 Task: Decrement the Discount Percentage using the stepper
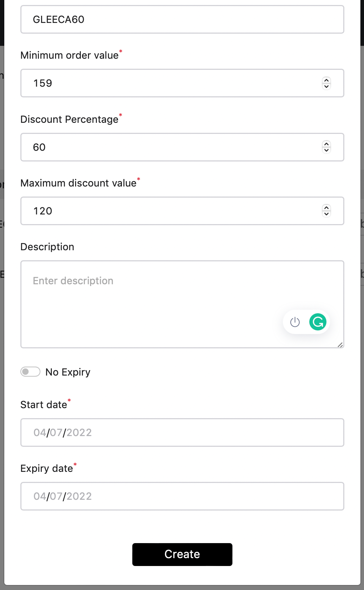[x=326, y=150]
